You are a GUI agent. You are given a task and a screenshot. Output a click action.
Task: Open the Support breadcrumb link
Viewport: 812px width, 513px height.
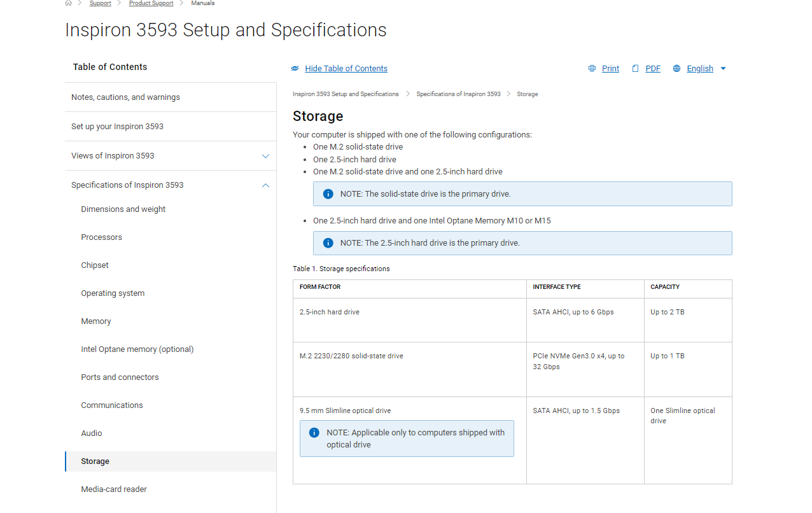pos(101,3)
